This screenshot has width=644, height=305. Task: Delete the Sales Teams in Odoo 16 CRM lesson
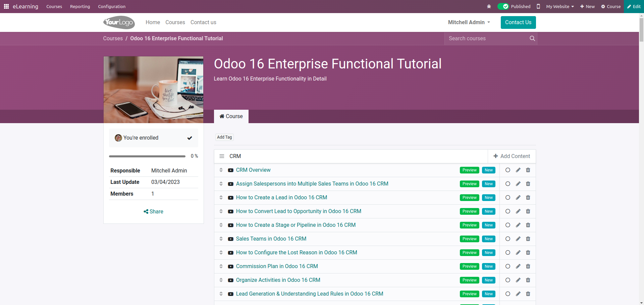528,239
